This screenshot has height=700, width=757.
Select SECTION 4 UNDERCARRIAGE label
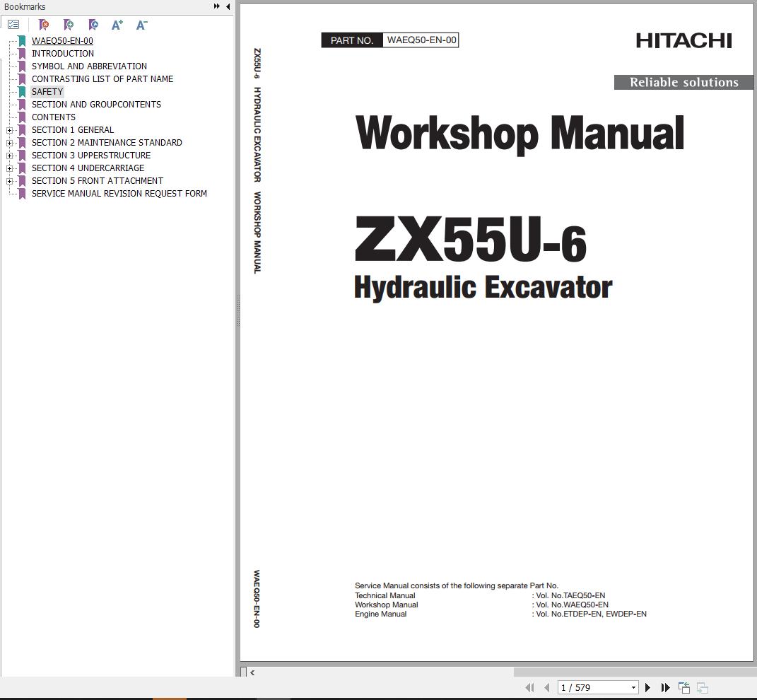click(88, 168)
